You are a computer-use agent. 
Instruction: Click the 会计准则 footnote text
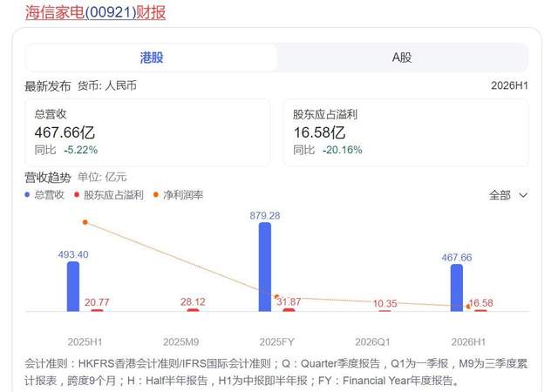point(276,372)
